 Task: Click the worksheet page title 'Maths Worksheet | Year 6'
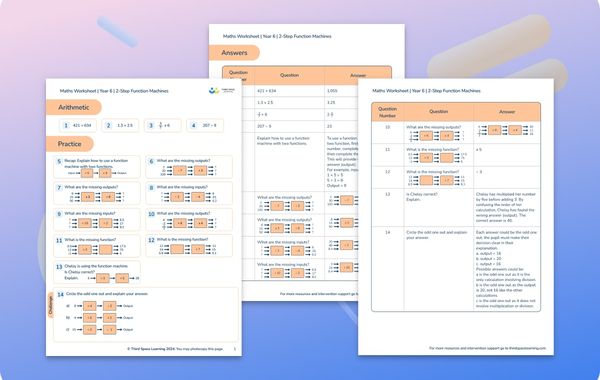click(114, 91)
